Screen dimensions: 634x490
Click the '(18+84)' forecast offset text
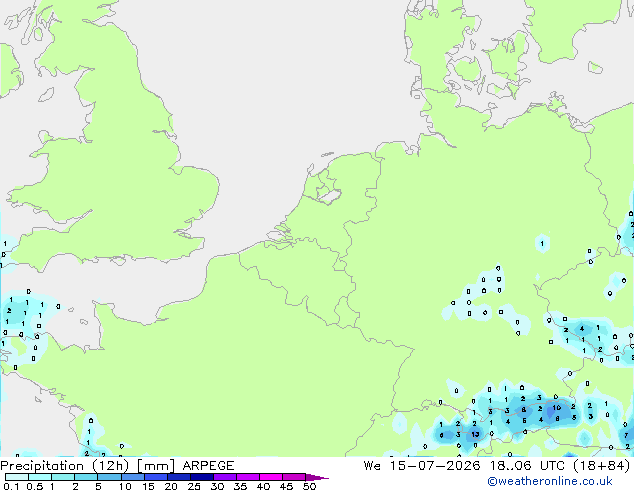tap(602, 466)
